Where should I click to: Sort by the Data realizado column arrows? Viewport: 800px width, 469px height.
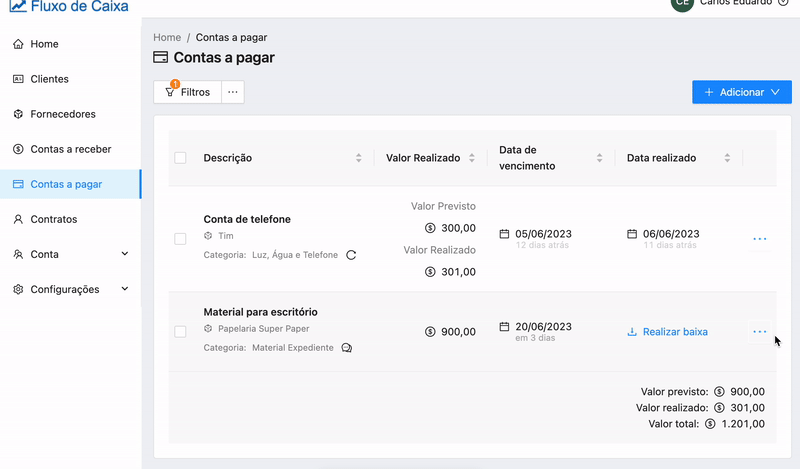(x=727, y=158)
